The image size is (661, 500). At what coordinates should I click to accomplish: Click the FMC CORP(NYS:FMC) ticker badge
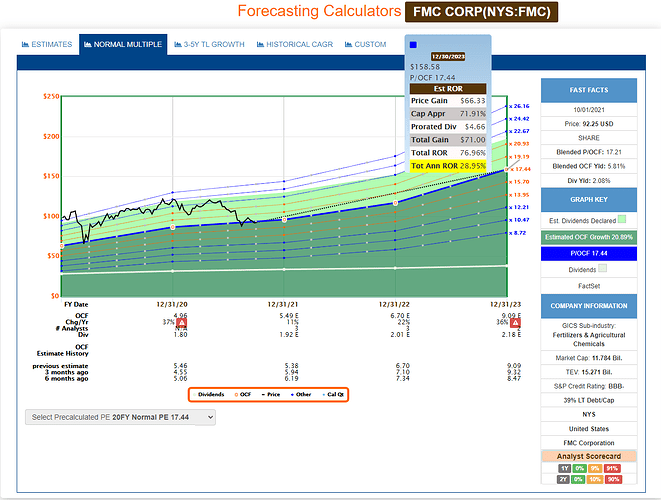click(481, 12)
